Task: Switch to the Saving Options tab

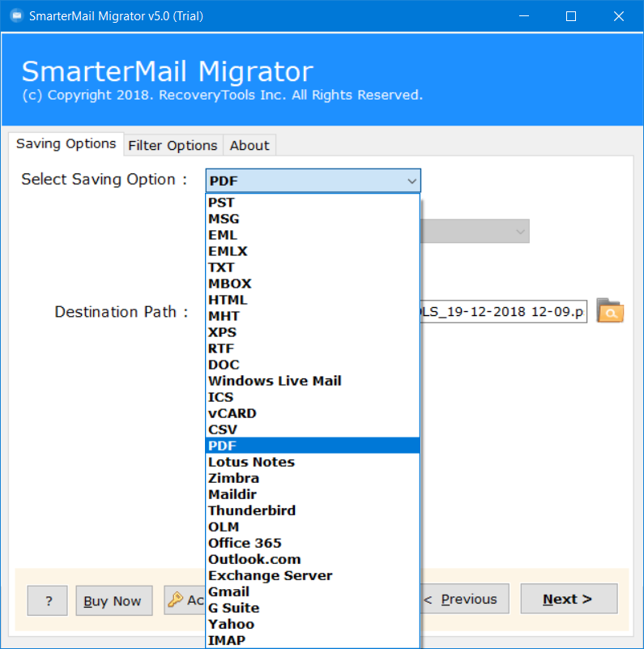Action: click(x=66, y=144)
